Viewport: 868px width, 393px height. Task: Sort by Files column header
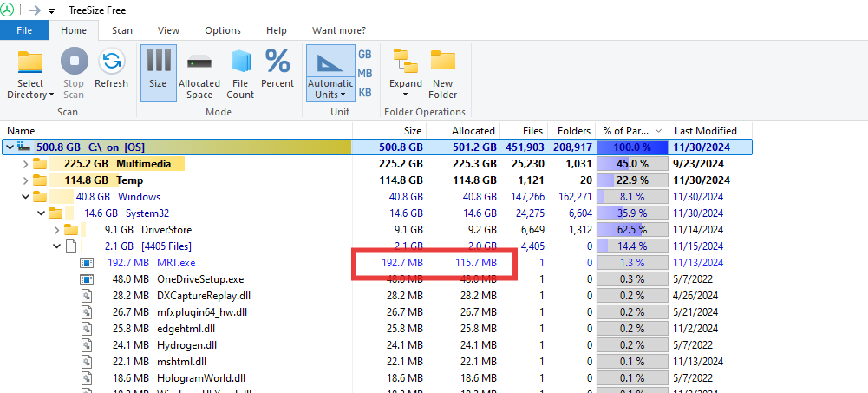click(x=524, y=131)
